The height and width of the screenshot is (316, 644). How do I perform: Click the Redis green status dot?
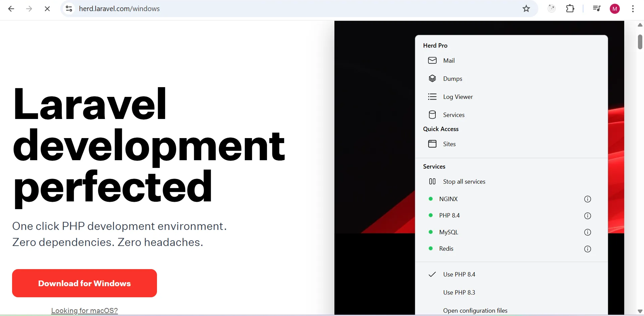coord(431,249)
